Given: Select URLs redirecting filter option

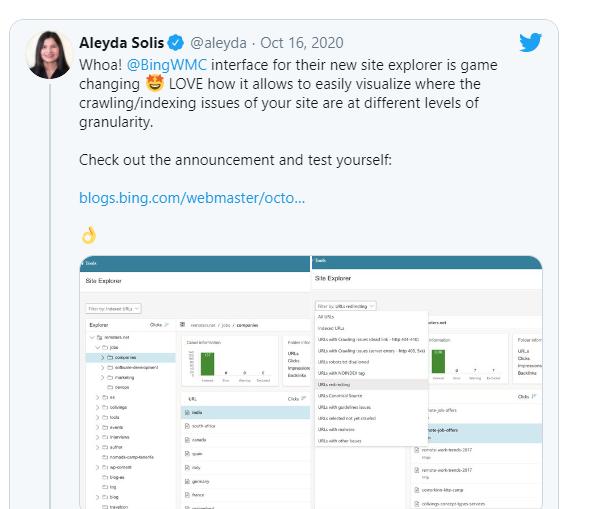Looking at the screenshot, I should [334, 383].
